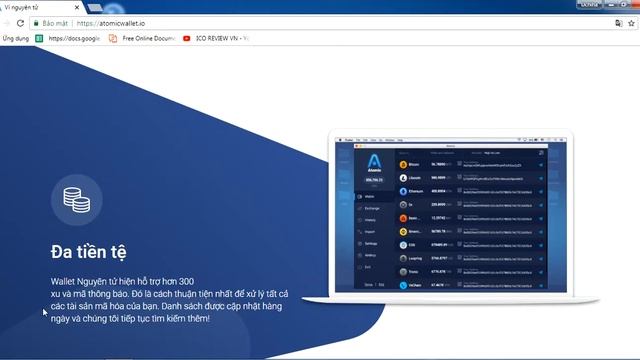Open the docs.google bookmark
Image resolution: width=640 pixels, height=360 pixels.
coord(68,38)
